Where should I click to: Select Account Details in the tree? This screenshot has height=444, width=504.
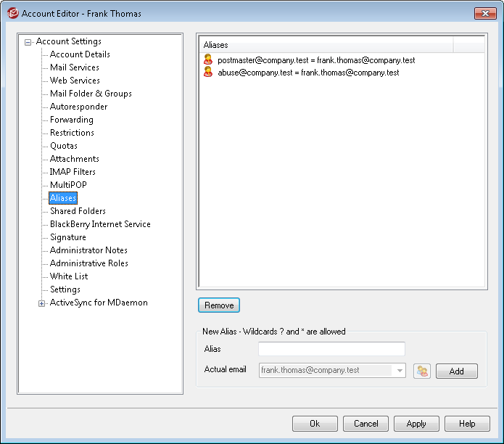80,54
